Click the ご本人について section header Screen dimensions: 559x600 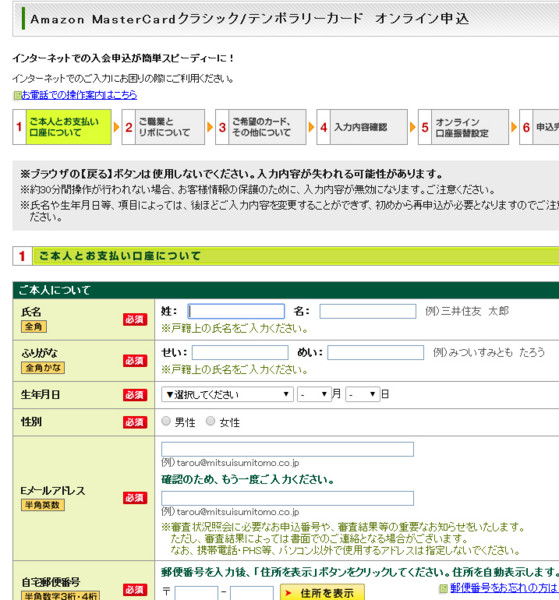click(286, 290)
